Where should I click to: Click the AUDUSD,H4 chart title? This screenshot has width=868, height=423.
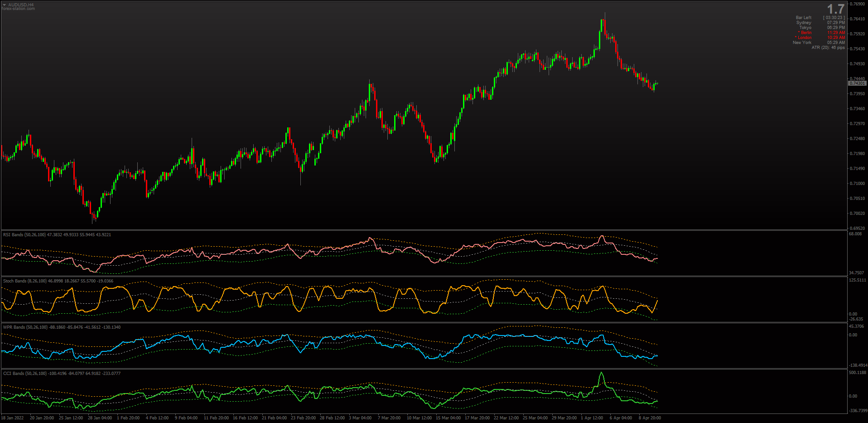point(21,5)
